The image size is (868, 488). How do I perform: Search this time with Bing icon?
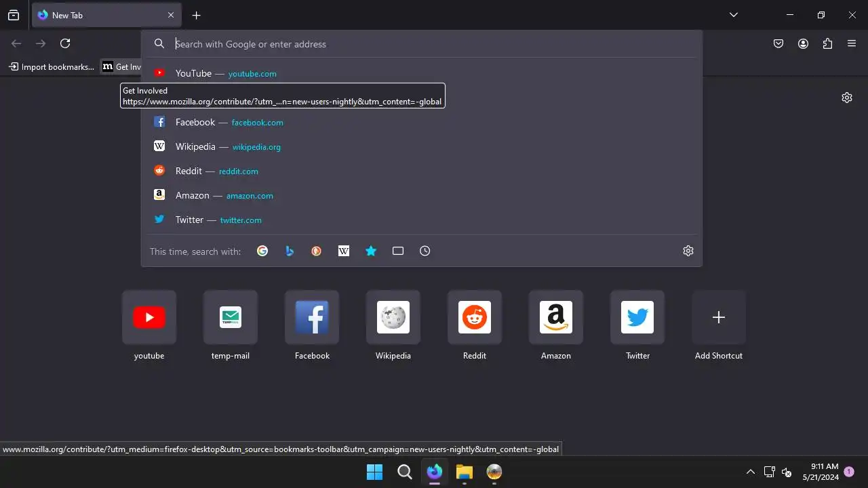pyautogui.click(x=290, y=251)
